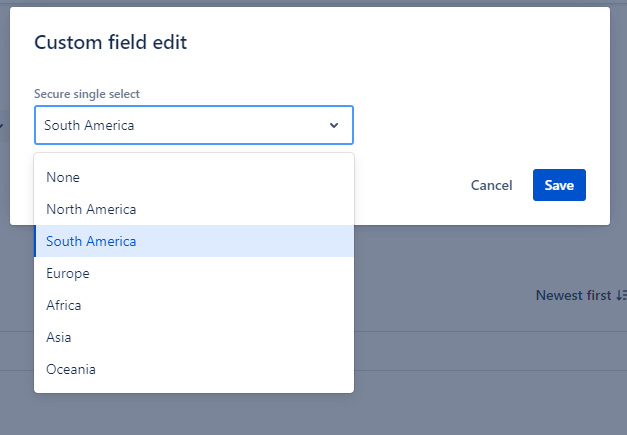Click the South America text in the field
The height and width of the screenshot is (435, 627).
pos(89,126)
